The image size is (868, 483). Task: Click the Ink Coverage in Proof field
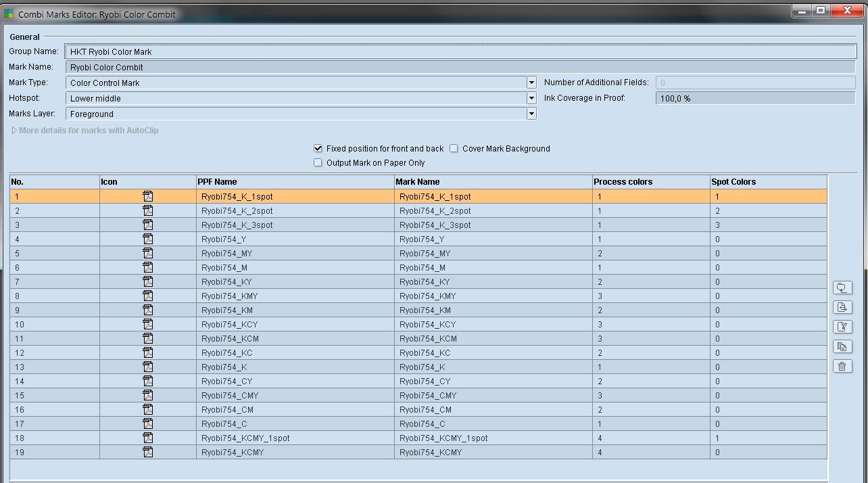[755, 98]
